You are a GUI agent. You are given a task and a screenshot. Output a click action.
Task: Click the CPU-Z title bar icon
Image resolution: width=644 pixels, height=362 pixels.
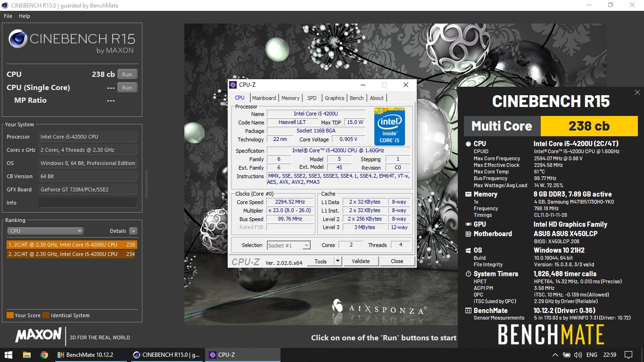233,85
